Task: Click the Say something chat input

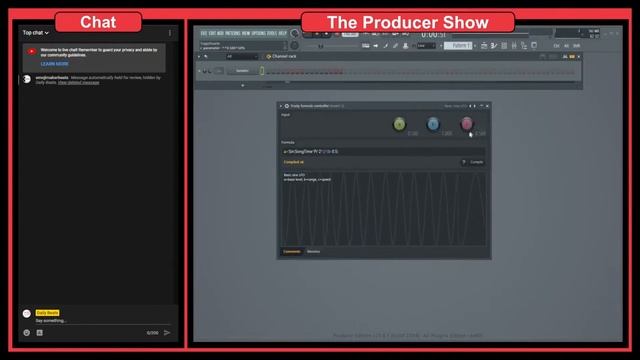Action: tap(103, 321)
